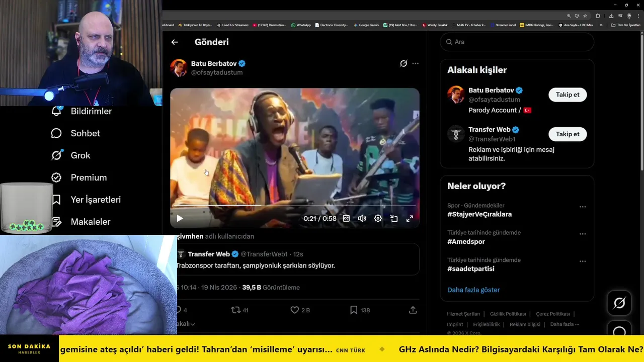The width and height of the screenshot is (644, 362).
Task: Zoom the page with the magnifier icon
Action: [x=569, y=16]
